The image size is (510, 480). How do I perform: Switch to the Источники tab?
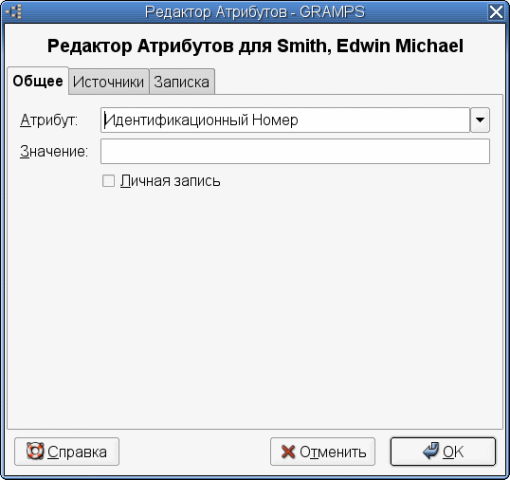click(x=109, y=82)
